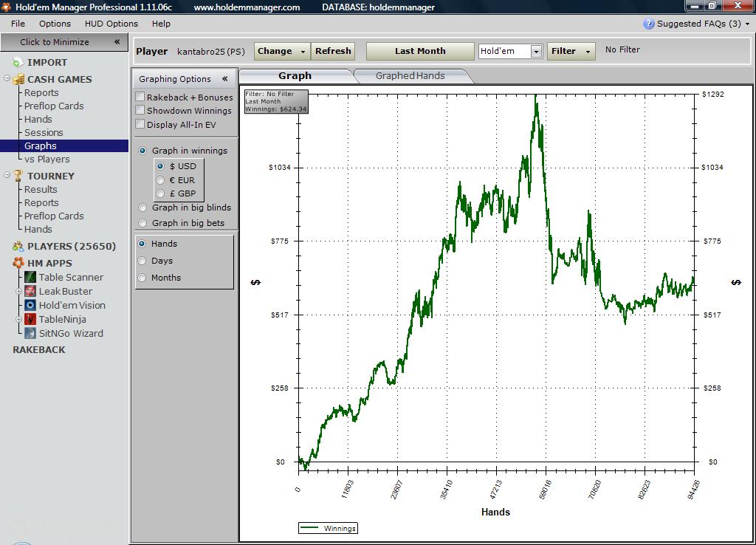Collapse sidebar with double-arrow icon
The height and width of the screenshot is (545, 756).
tap(117, 42)
